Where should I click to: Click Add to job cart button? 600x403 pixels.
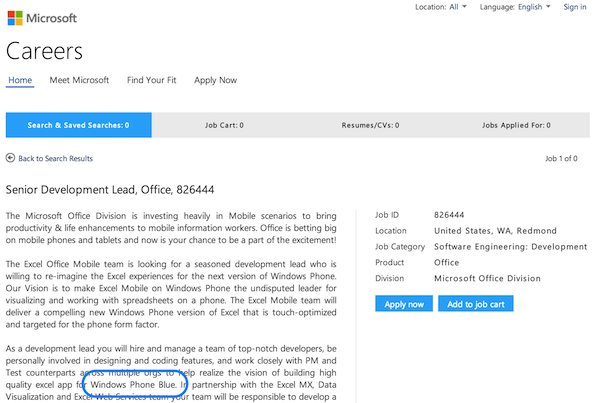pos(476,304)
